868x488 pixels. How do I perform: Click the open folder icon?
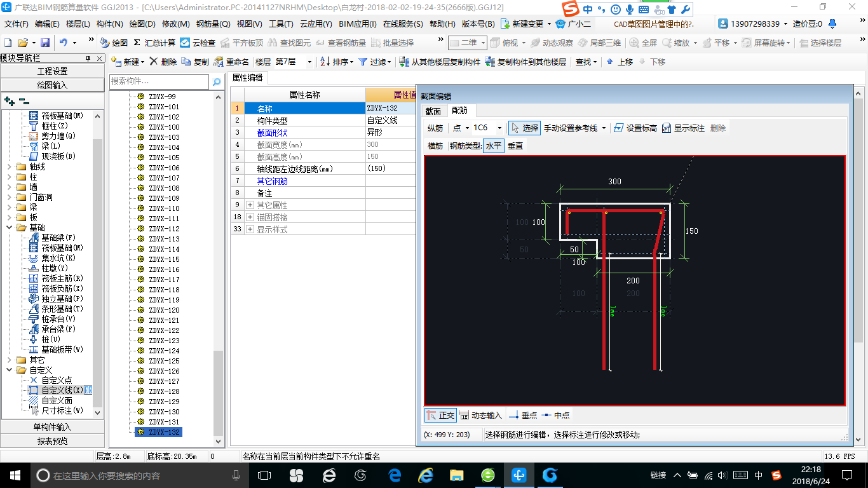coord(23,43)
